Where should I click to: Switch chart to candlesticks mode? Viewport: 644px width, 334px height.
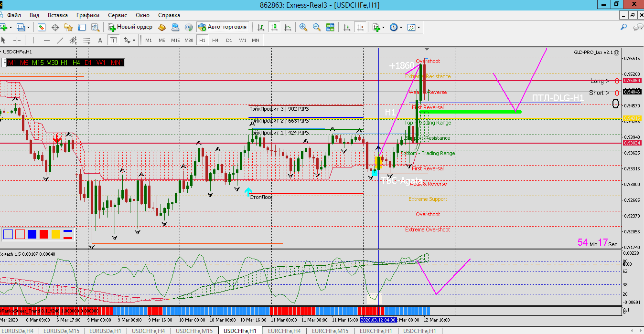coord(274,27)
